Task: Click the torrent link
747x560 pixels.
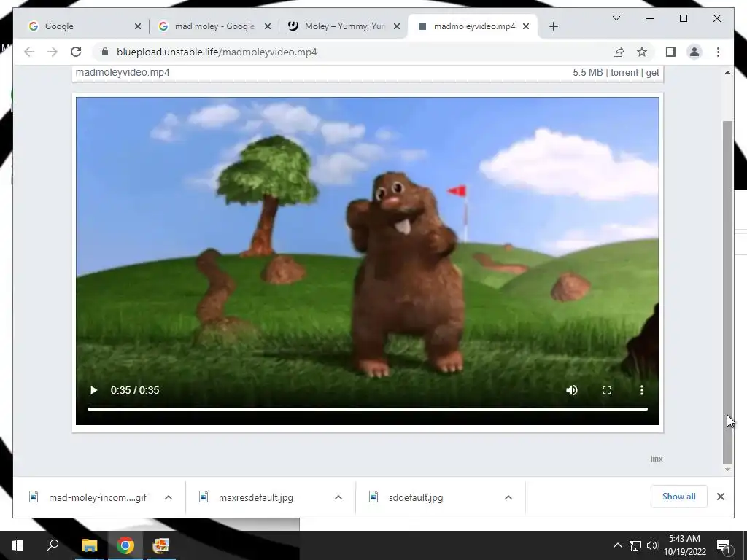Action: point(624,72)
